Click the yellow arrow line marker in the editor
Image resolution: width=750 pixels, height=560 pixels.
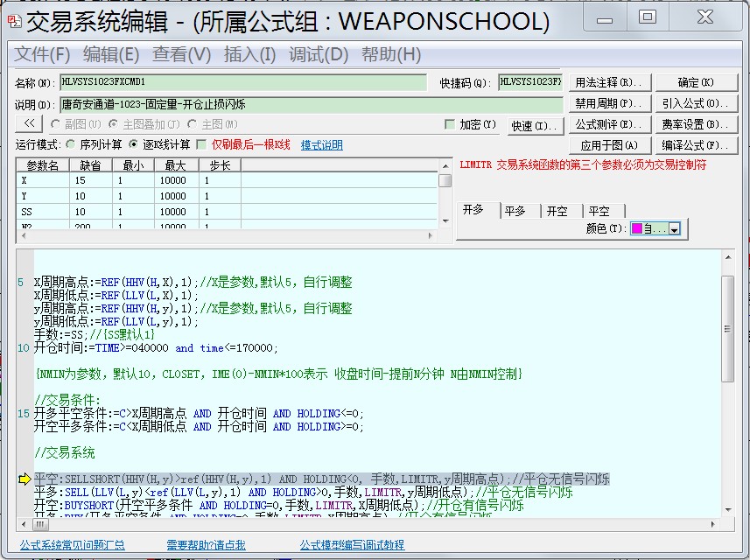(24, 479)
